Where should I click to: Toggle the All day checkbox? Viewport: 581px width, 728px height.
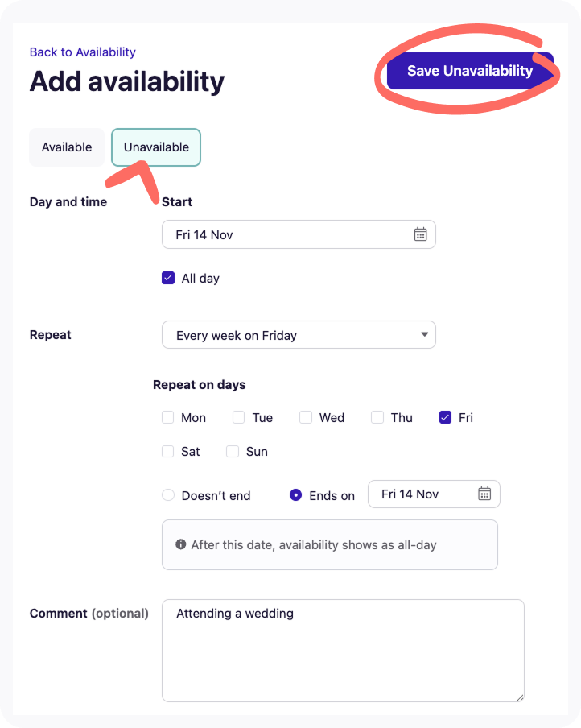pyautogui.click(x=168, y=278)
